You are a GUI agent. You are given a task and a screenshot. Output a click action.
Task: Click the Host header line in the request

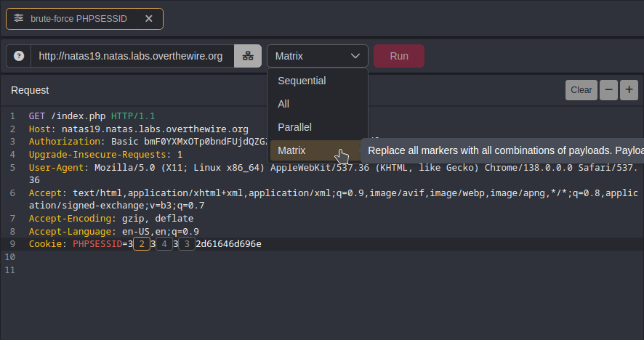pyautogui.click(x=138, y=129)
